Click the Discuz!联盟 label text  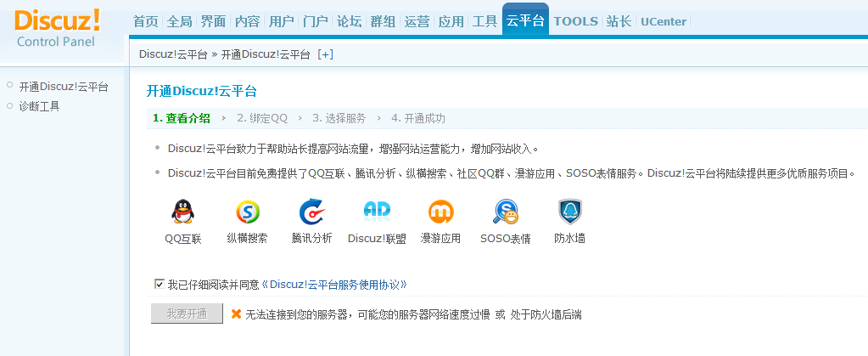pos(377,239)
